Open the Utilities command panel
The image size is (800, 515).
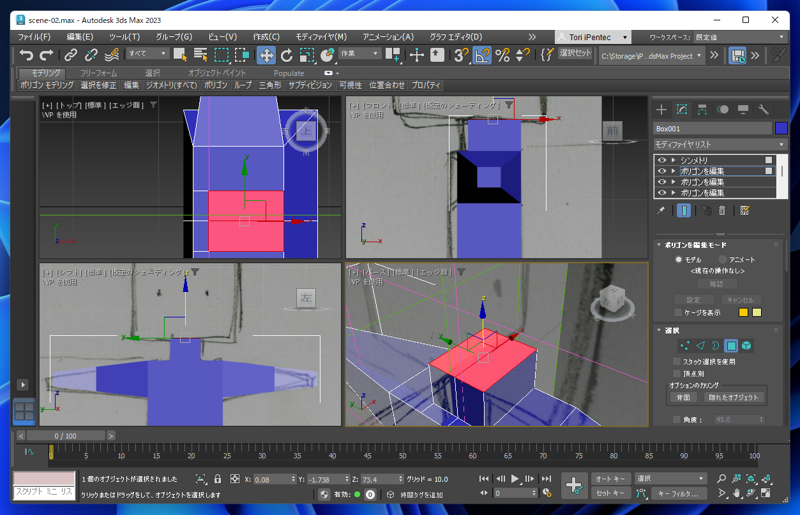point(763,109)
